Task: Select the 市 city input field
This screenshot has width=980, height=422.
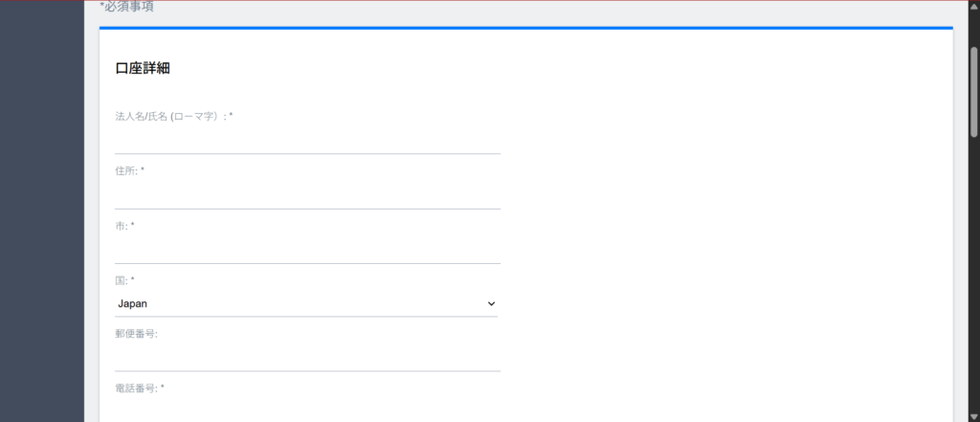Action: pos(307,250)
